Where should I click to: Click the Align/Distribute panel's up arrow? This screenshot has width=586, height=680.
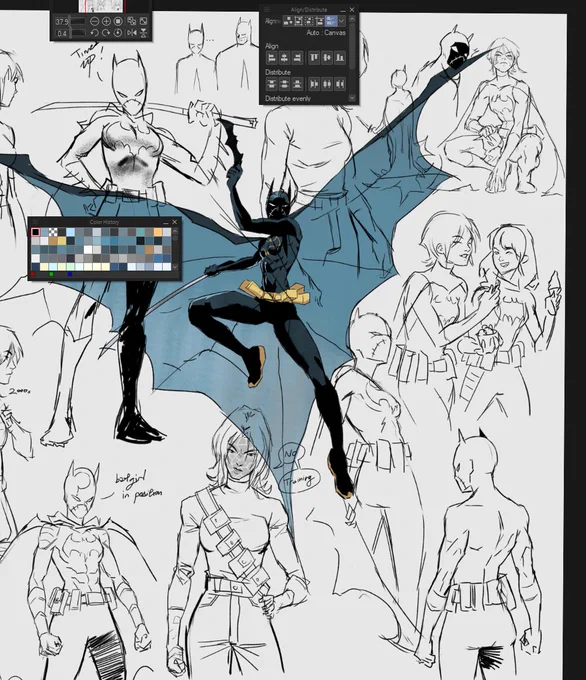point(352,19)
